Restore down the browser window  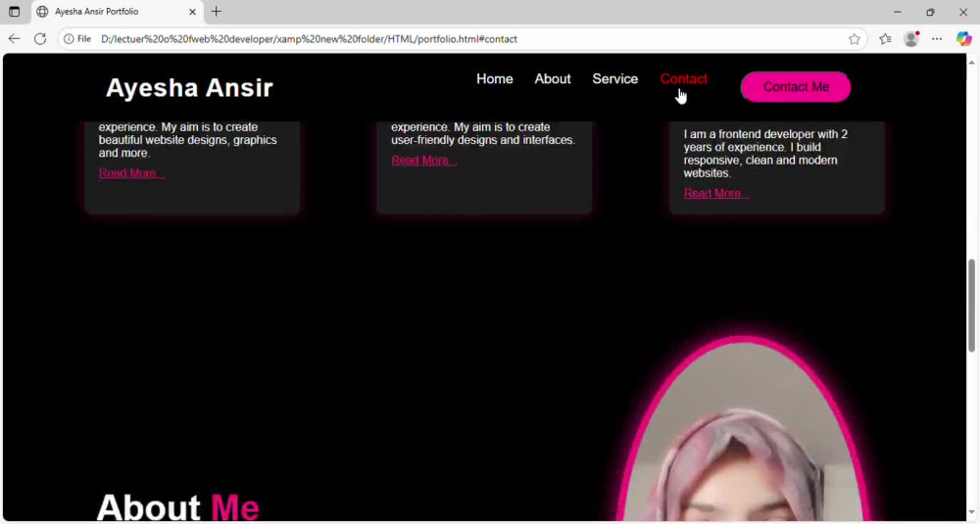931,11
